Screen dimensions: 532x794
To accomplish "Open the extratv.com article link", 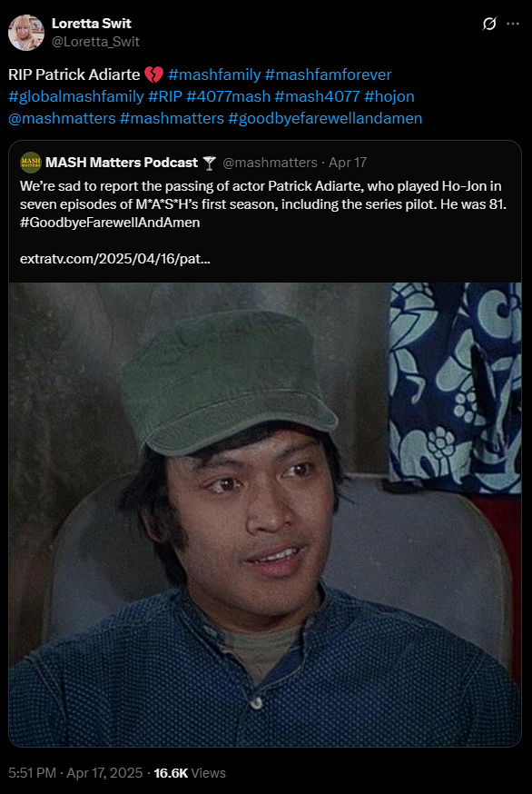I will click(115, 259).
